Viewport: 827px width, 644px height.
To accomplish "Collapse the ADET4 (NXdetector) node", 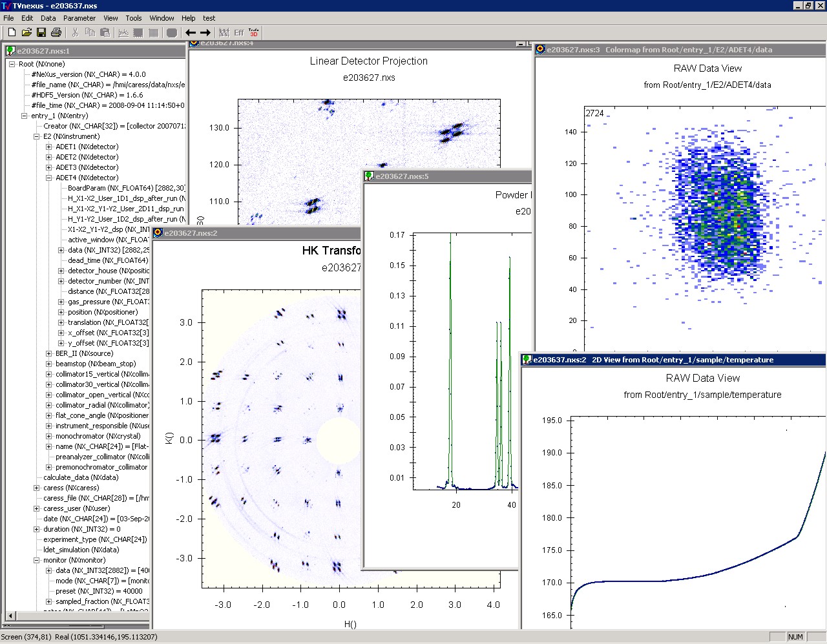I will coord(49,178).
